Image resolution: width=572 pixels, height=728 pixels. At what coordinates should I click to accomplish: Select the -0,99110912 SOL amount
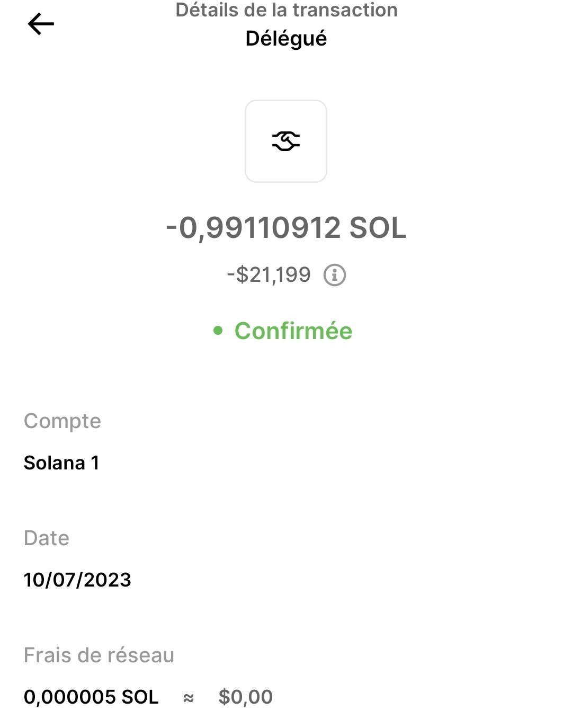[x=286, y=228]
